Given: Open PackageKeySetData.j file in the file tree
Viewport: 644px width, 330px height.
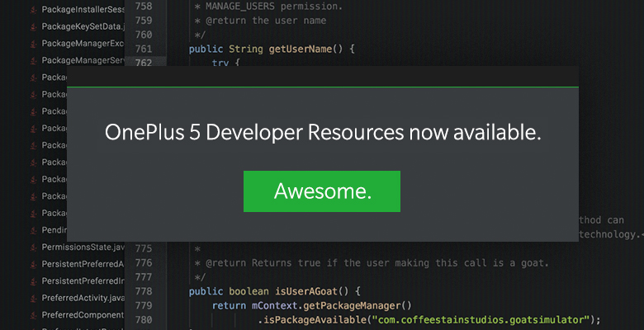Looking at the screenshot, I should [x=83, y=26].
